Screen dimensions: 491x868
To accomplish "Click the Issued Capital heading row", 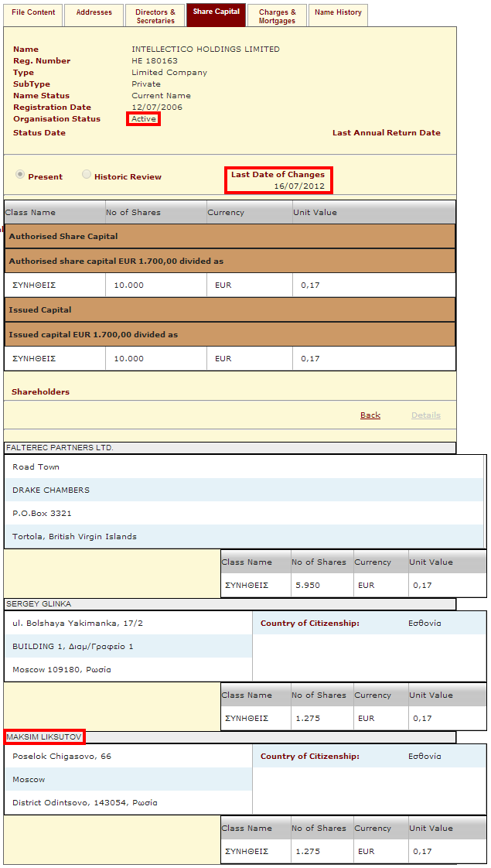I will [230, 310].
